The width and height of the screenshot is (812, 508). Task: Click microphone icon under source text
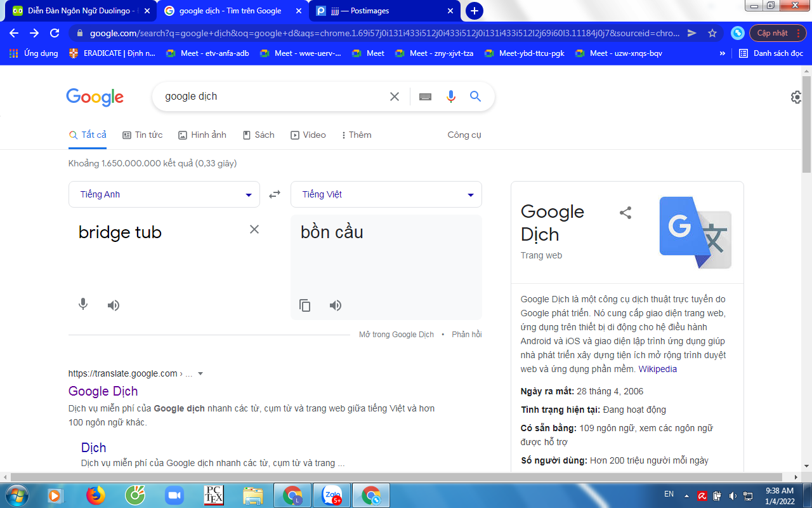pos(83,305)
